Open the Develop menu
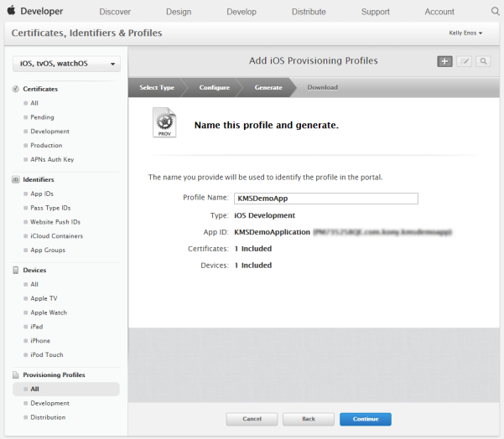Image resolution: width=504 pixels, height=439 pixels. point(242,12)
